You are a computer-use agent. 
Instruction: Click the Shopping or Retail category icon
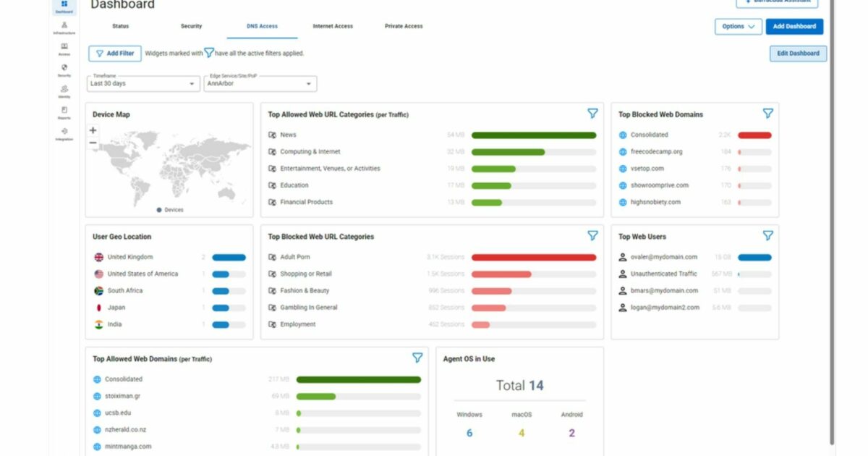pos(273,274)
